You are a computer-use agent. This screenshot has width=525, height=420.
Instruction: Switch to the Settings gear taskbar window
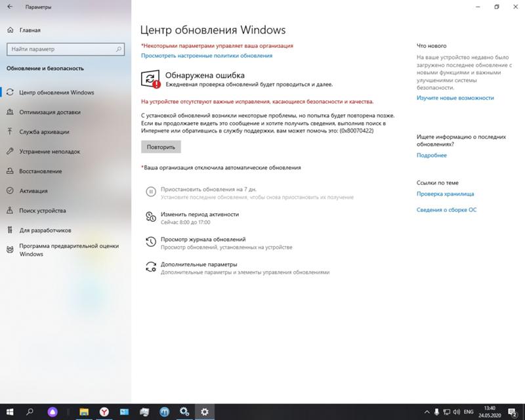(205, 412)
